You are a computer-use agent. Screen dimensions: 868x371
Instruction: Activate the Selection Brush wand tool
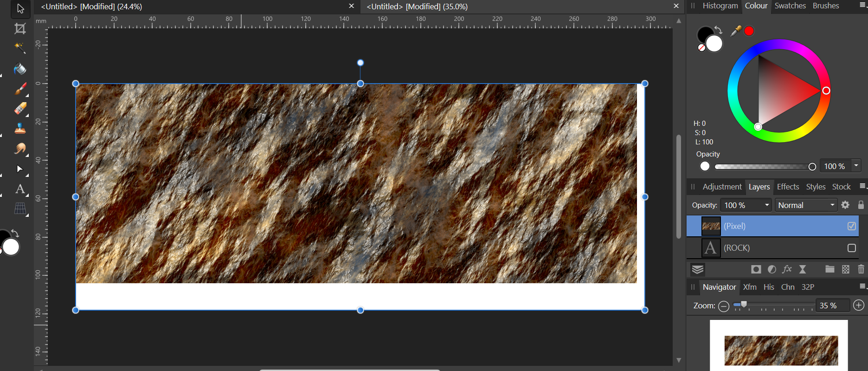20,48
